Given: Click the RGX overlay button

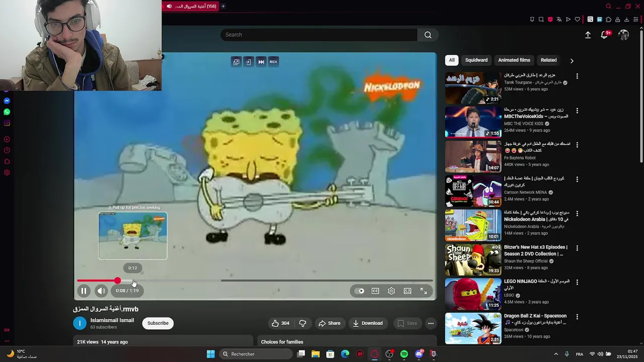Looking at the screenshot, I should coord(273,62).
